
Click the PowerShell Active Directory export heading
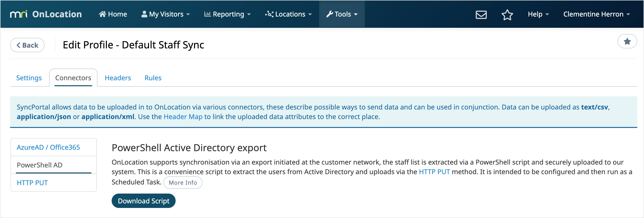(x=189, y=148)
